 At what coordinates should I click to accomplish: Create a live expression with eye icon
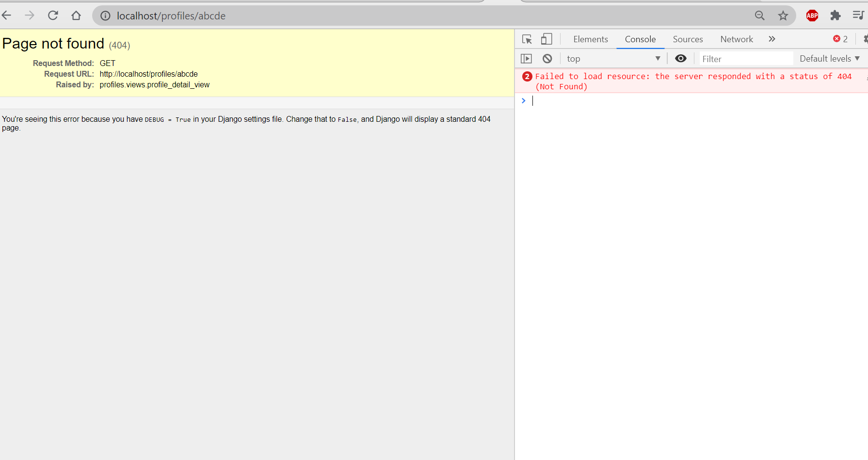[x=681, y=59]
